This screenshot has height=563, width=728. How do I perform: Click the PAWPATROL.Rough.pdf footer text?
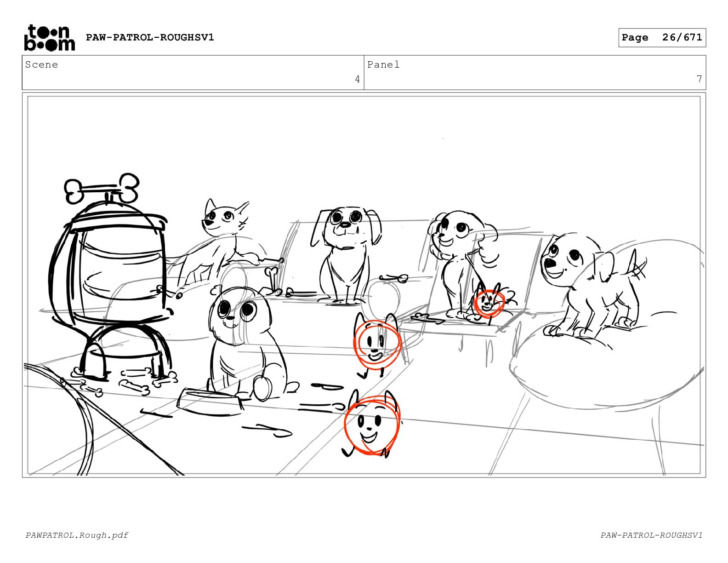click(77, 535)
